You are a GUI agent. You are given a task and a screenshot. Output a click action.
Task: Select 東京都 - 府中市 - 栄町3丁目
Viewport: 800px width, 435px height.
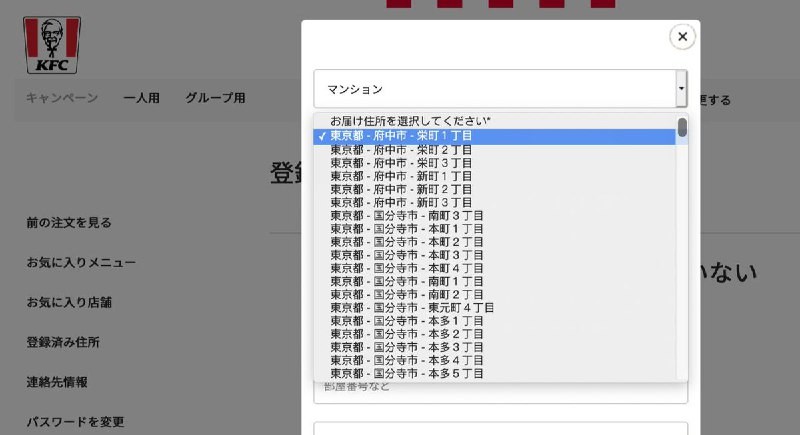(x=401, y=163)
